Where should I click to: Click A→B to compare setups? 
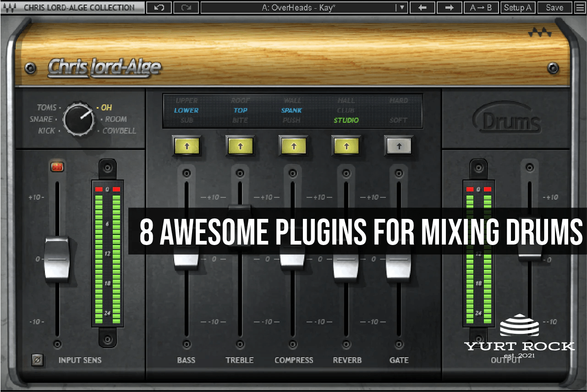pos(481,7)
